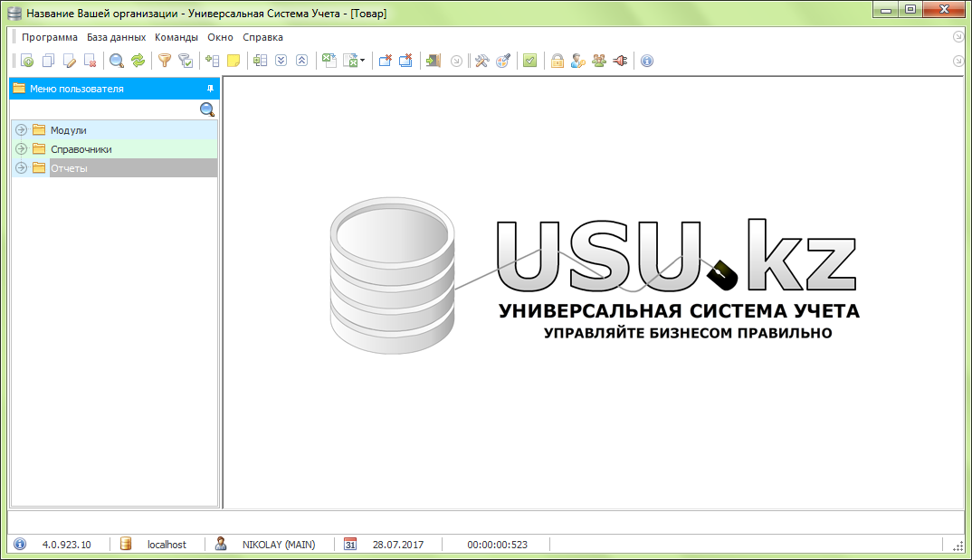Image resolution: width=972 pixels, height=560 pixels.
Task: Click the Excel export icon
Action: point(329,61)
